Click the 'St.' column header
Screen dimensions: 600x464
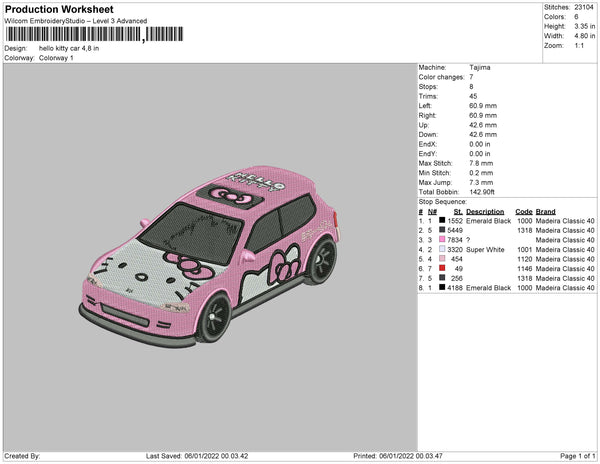[458, 212]
